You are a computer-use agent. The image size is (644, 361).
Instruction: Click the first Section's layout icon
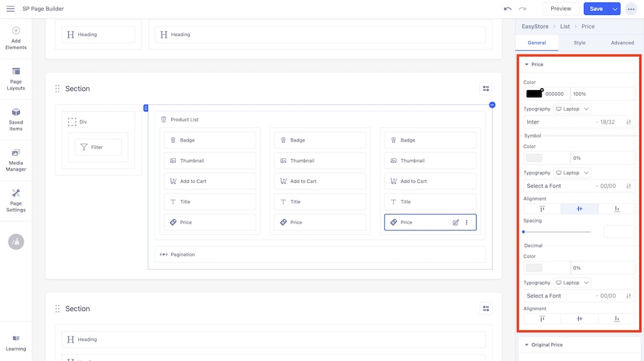click(x=486, y=89)
